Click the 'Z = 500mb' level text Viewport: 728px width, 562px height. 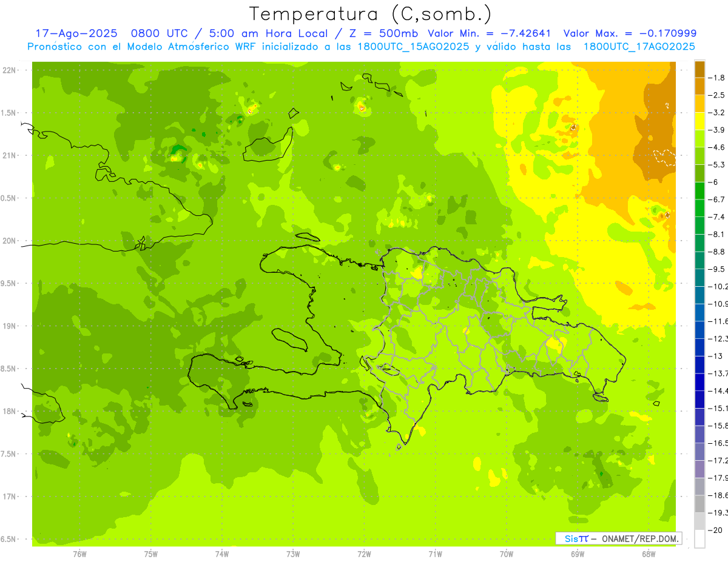383,33
